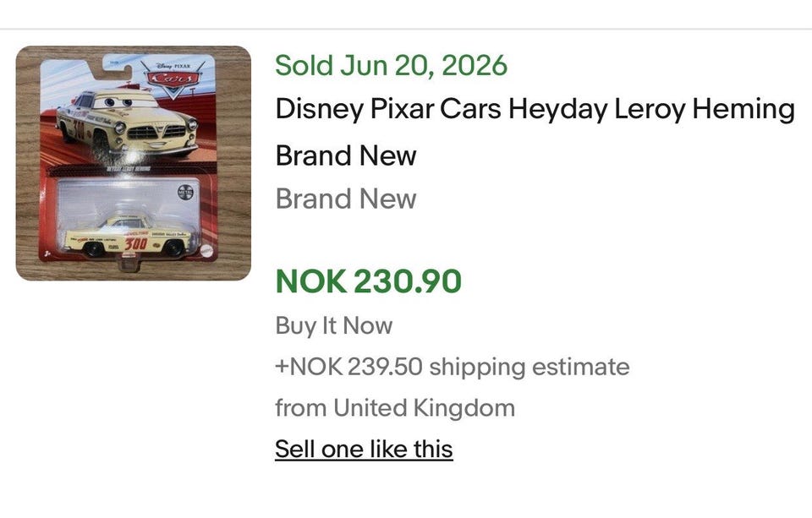Screen dimensions: 812x518
Task: Click the hanger hole cutout on the card
Action: click(x=119, y=68)
